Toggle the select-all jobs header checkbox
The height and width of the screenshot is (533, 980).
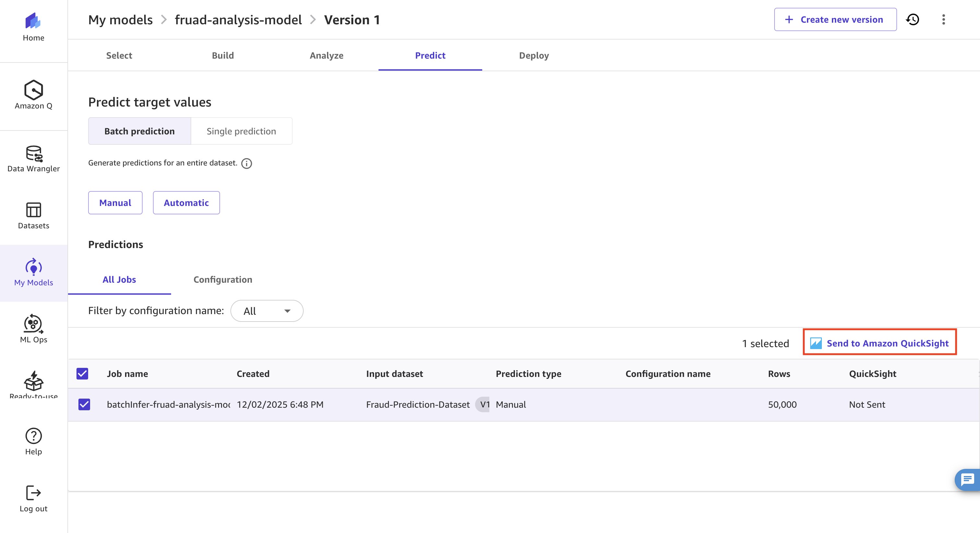(x=82, y=374)
